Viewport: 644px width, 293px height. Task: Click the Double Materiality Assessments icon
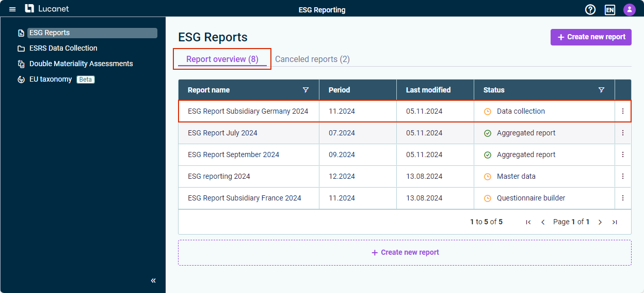point(21,64)
